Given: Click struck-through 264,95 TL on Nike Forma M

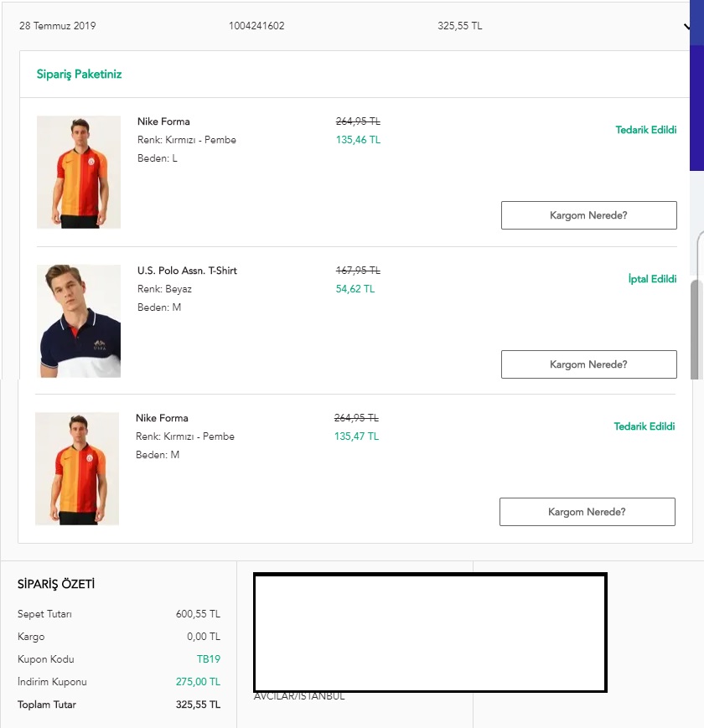Looking at the screenshot, I should click(x=357, y=418).
